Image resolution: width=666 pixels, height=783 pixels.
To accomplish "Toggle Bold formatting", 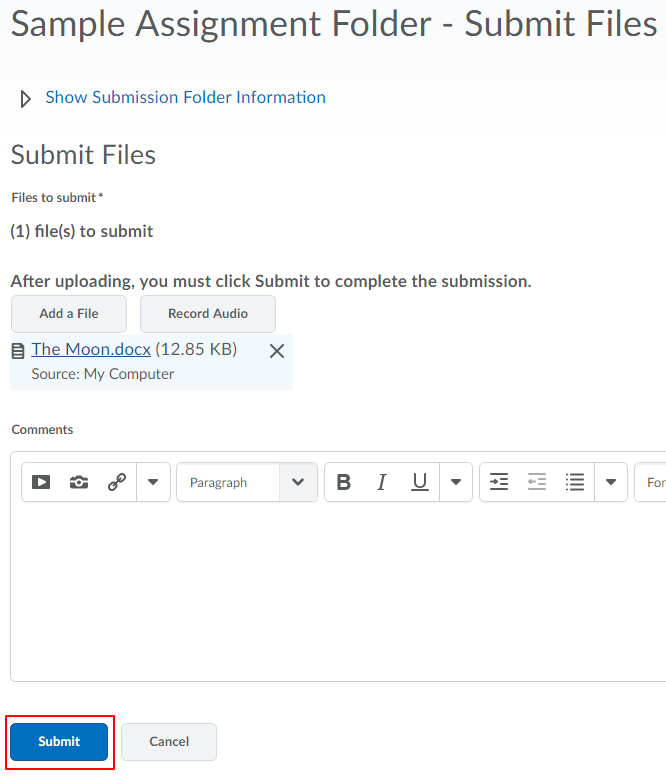I will [x=343, y=482].
